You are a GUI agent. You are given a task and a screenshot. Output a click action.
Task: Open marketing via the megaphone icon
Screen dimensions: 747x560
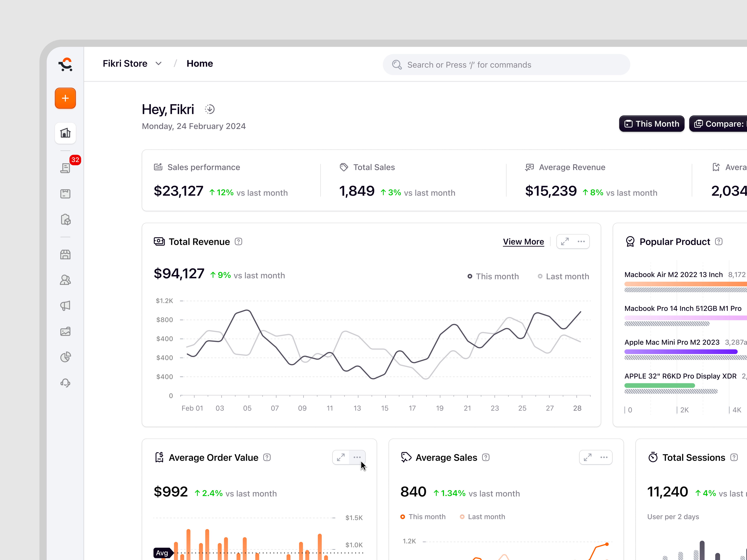coord(65,306)
